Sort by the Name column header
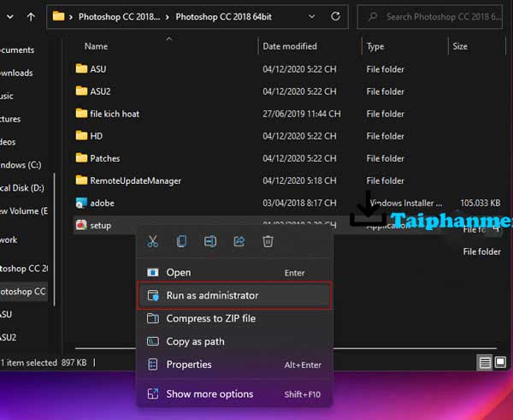Screen dimensions: 513x420 point(96,46)
